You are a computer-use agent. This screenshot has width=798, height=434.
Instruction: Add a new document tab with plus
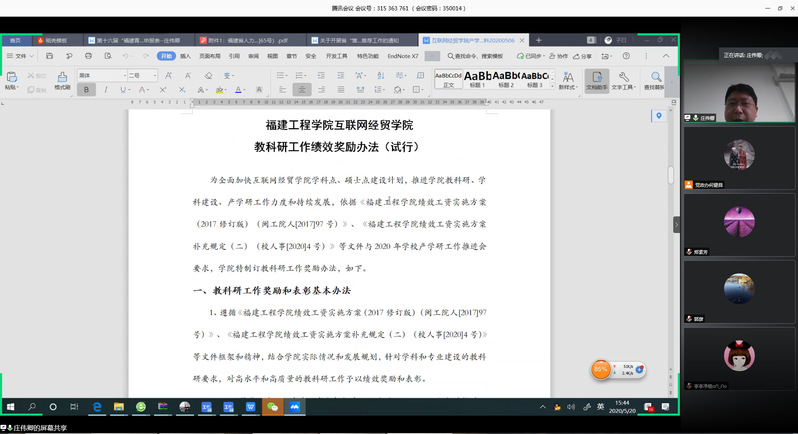pos(538,40)
